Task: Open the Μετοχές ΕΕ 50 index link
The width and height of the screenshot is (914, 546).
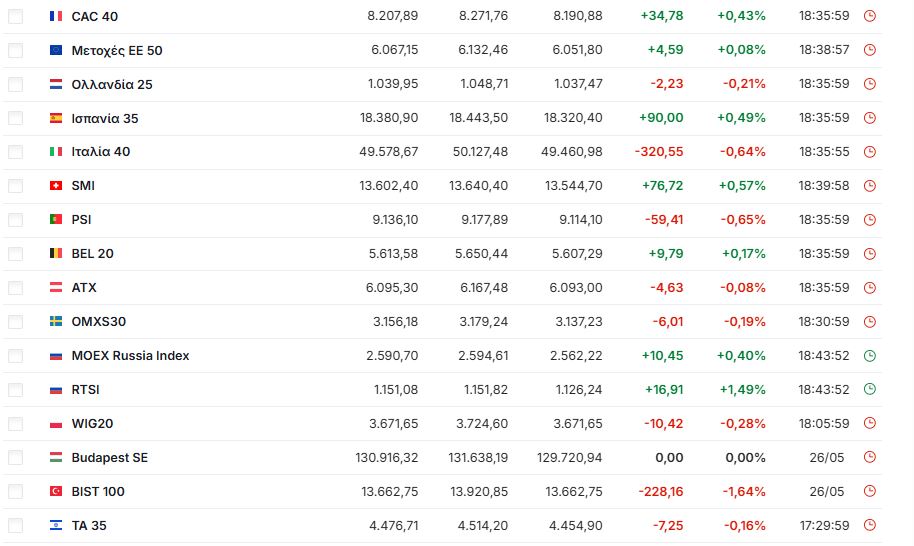Action: 117,51
